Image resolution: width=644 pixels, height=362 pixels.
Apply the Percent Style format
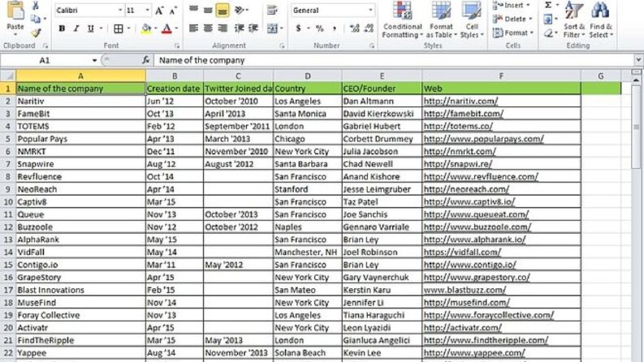[319, 28]
